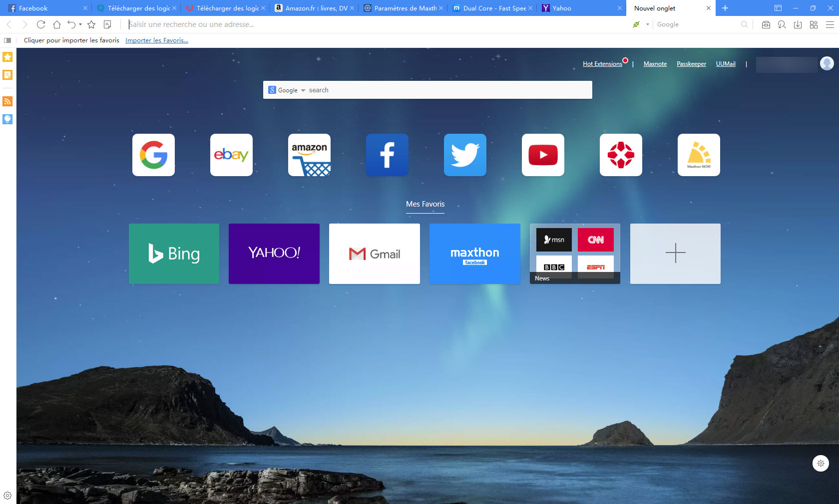Open Maxthon NOW tile
Image resolution: width=839 pixels, height=504 pixels.
tap(699, 155)
